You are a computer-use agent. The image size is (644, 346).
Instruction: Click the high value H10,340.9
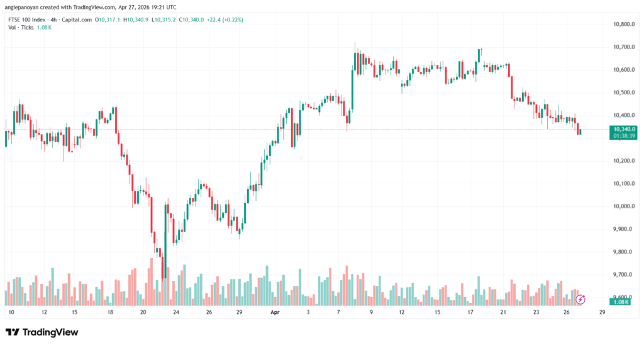pyautogui.click(x=136, y=20)
